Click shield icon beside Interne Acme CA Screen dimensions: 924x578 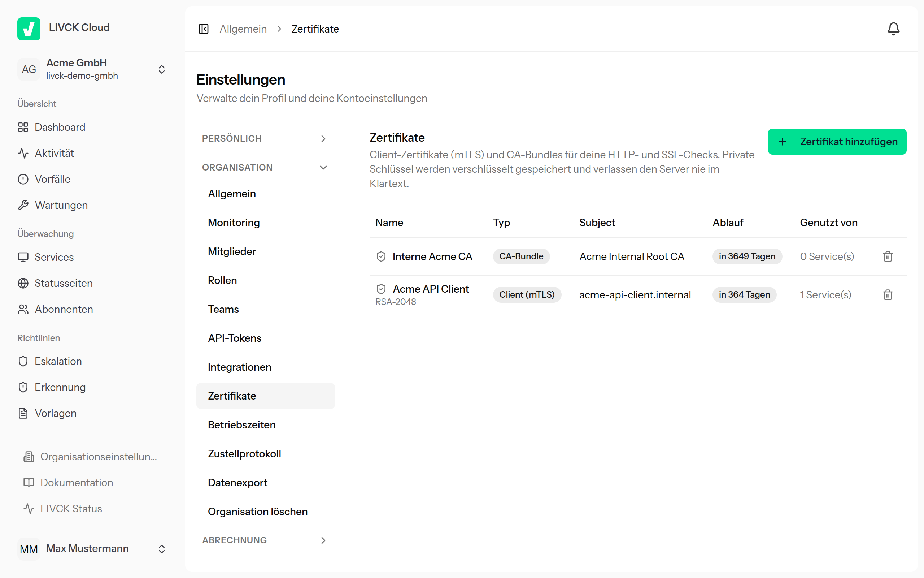[381, 256]
